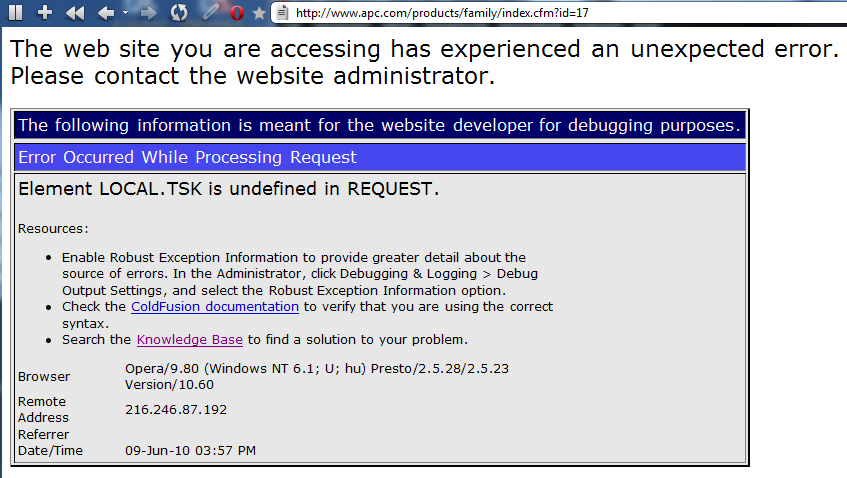Open the Back history dropdown arrow
847x478 pixels.
(125, 14)
